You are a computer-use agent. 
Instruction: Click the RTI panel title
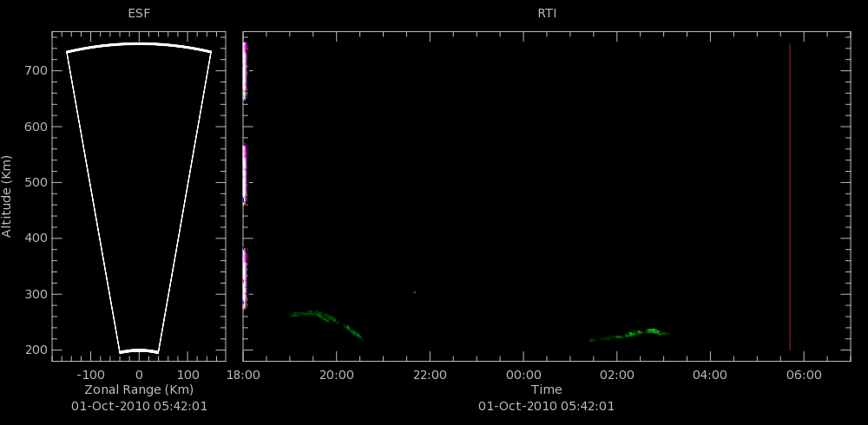click(x=547, y=14)
